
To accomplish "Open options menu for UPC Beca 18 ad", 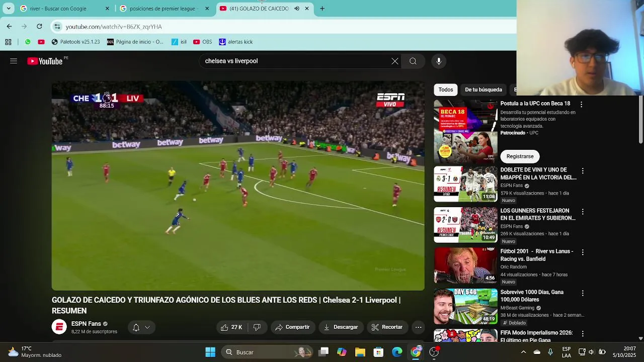I will (581, 105).
